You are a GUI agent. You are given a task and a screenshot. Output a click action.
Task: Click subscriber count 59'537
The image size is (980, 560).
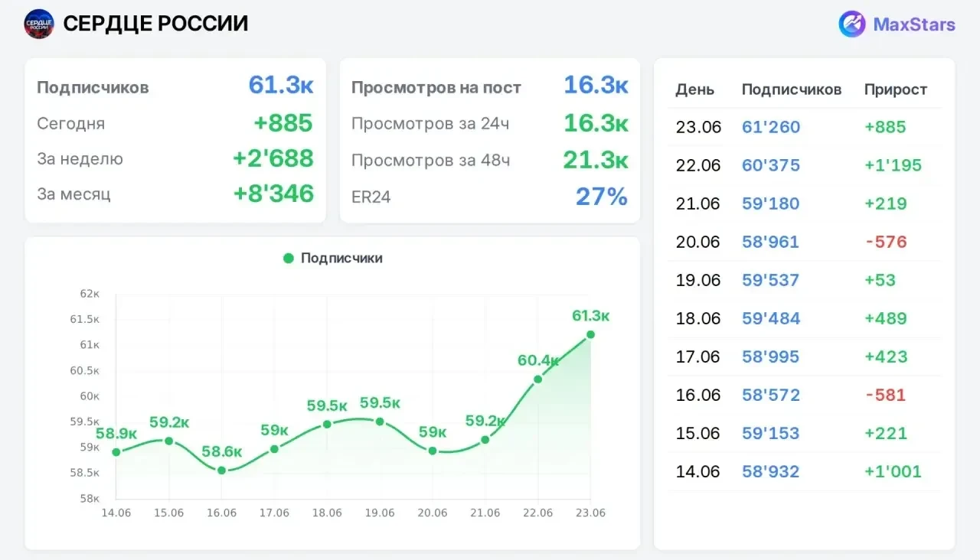pyautogui.click(x=771, y=280)
